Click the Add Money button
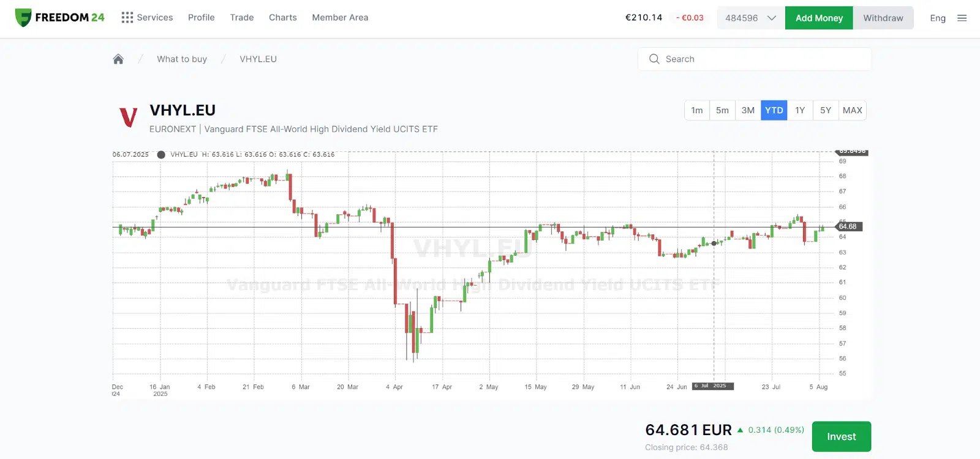This screenshot has height=459, width=980. click(x=819, y=18)
